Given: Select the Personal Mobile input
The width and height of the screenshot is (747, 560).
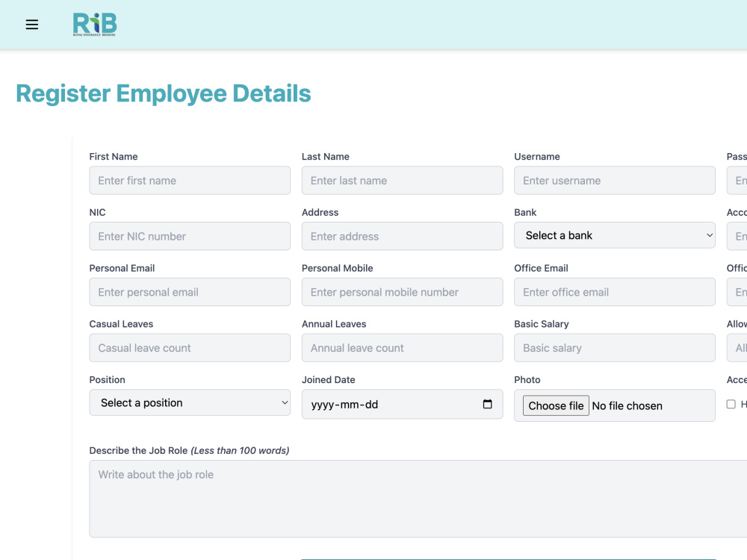Looking at the screenshot, I should point(402,292).
